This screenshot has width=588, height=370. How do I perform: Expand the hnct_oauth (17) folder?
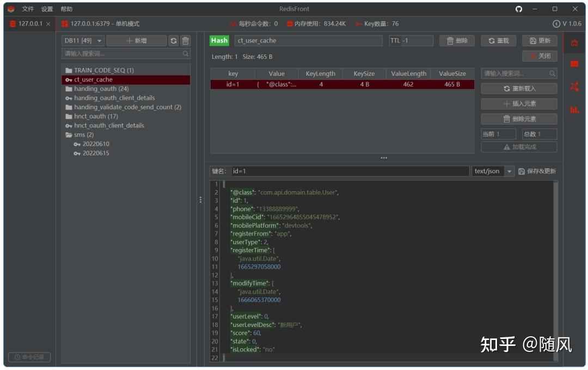pyautogui.click(x=91, y=116)
